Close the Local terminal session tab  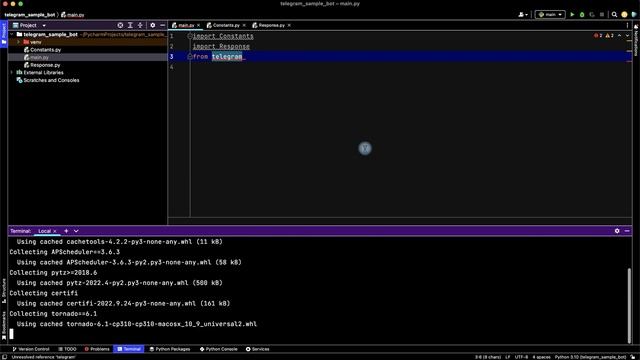[55, 231]
